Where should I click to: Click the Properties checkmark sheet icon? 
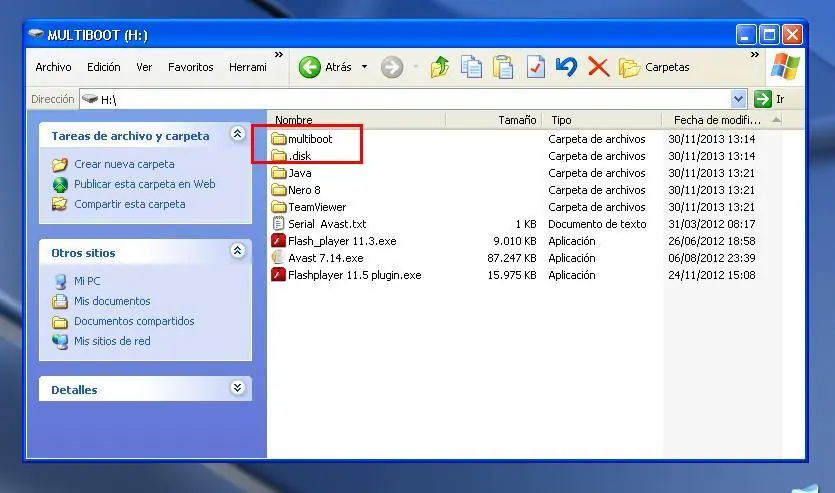click(x=535, y=67)
